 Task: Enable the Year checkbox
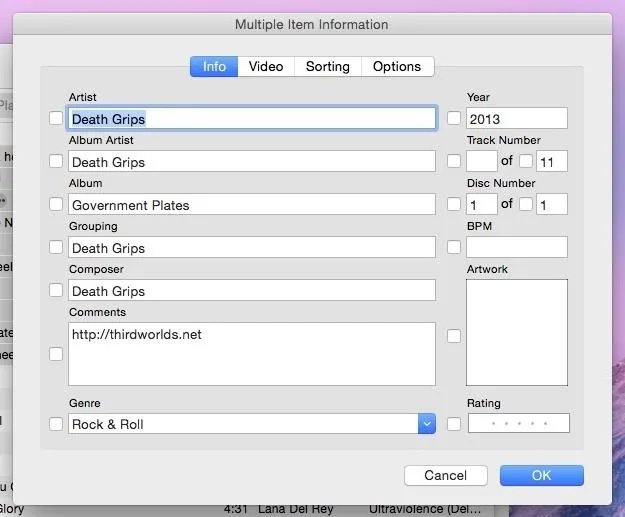pos(454,118)
